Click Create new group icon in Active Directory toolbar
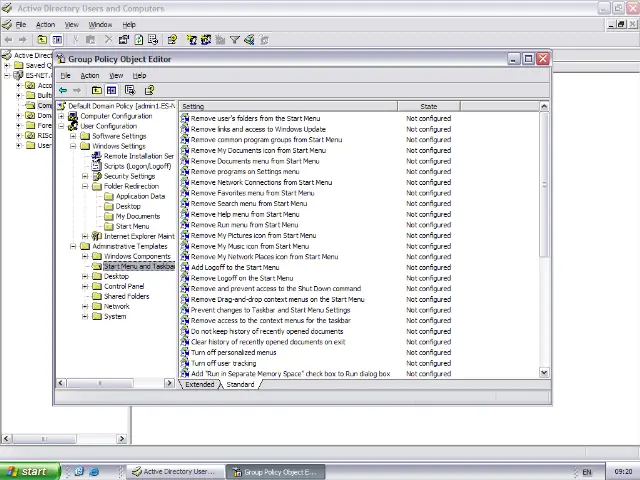Screen dimensions: 640x480 206,40
